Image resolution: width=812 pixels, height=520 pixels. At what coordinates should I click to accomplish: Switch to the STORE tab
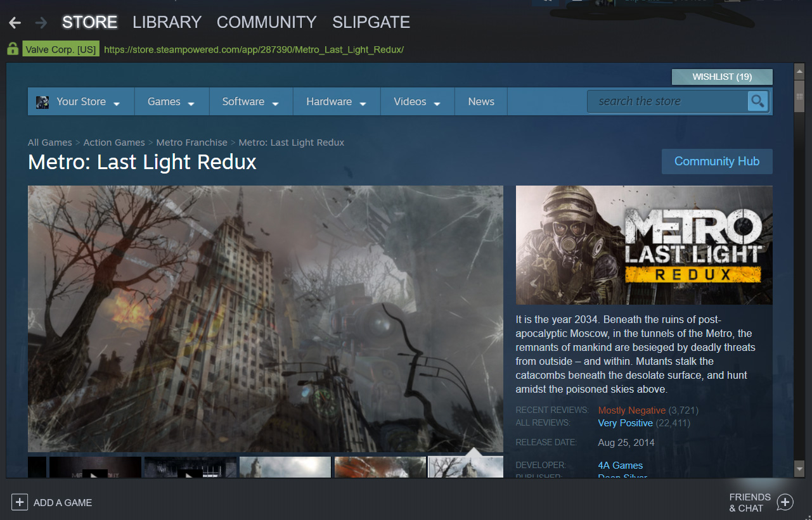point(89,22)
